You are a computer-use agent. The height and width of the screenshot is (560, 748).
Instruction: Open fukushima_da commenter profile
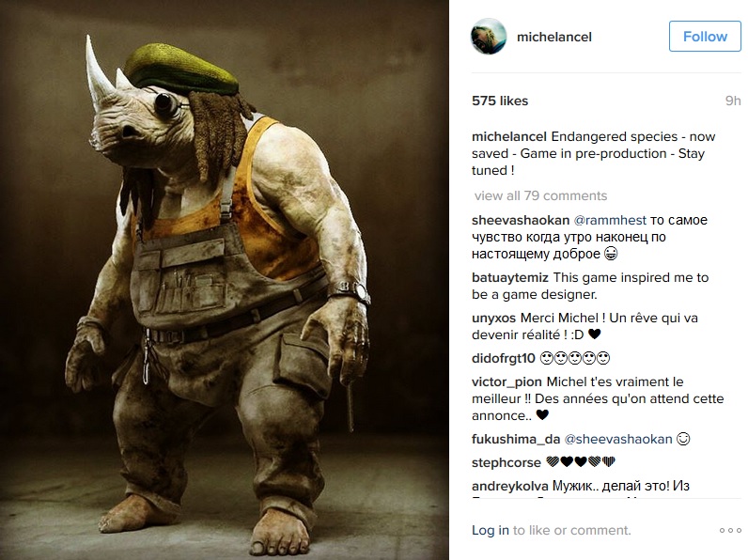pos(516,439)
